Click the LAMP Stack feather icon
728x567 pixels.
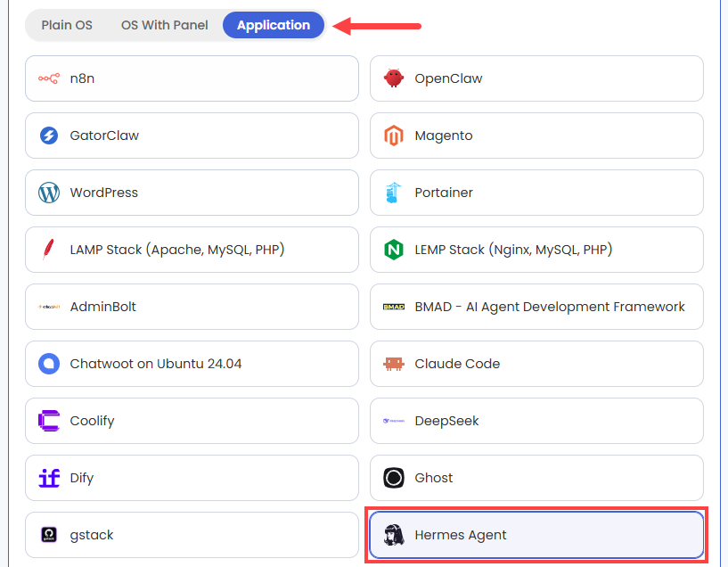pyautogui.click(x=48, y=250)
